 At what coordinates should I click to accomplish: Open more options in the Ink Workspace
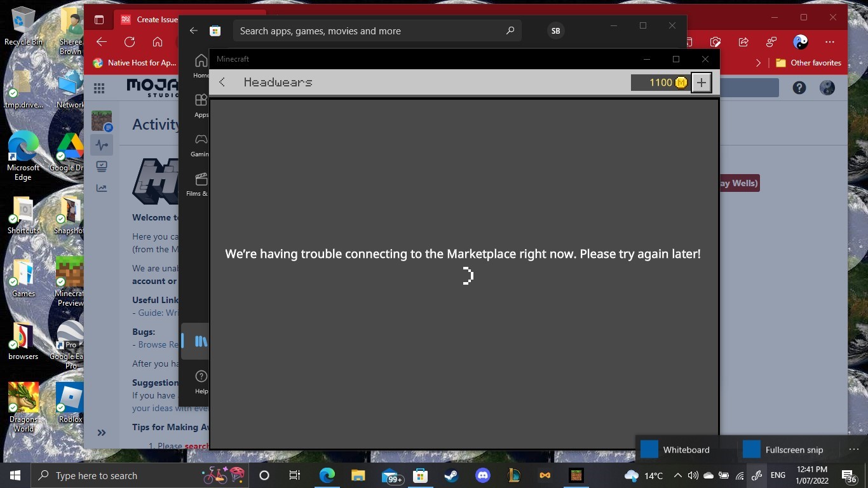[853, 449]
